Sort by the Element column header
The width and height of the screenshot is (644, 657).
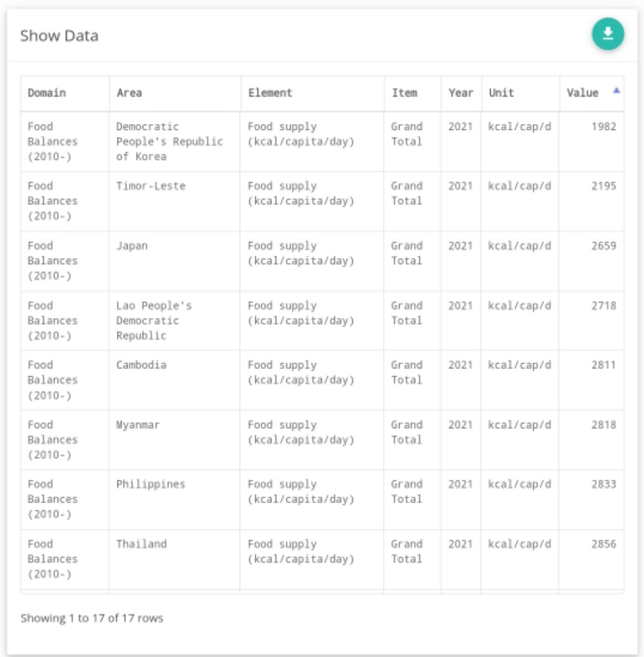[270, 93]
